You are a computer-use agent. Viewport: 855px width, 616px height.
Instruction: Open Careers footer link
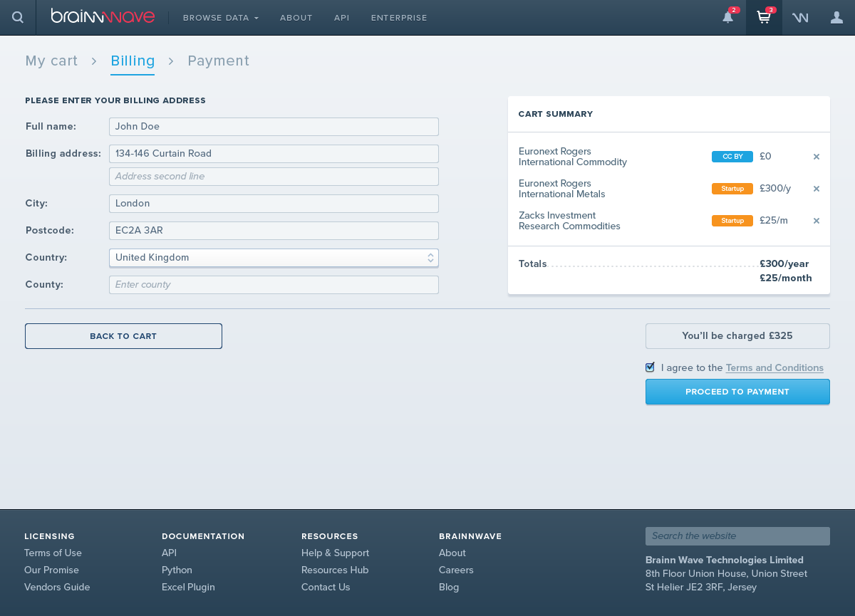456,570
